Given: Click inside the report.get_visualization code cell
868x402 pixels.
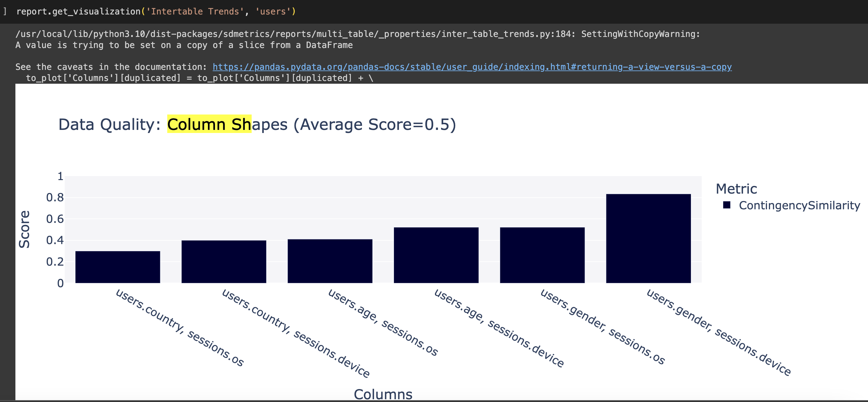Looking at the screenshot, I should pos(152,11).
